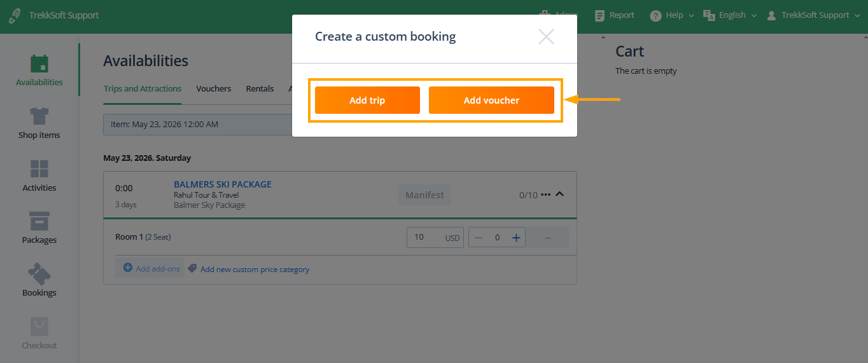The width and height of the screenshot is (868, 363).
Task: Close the custom booking dialog
Action: 546,37
